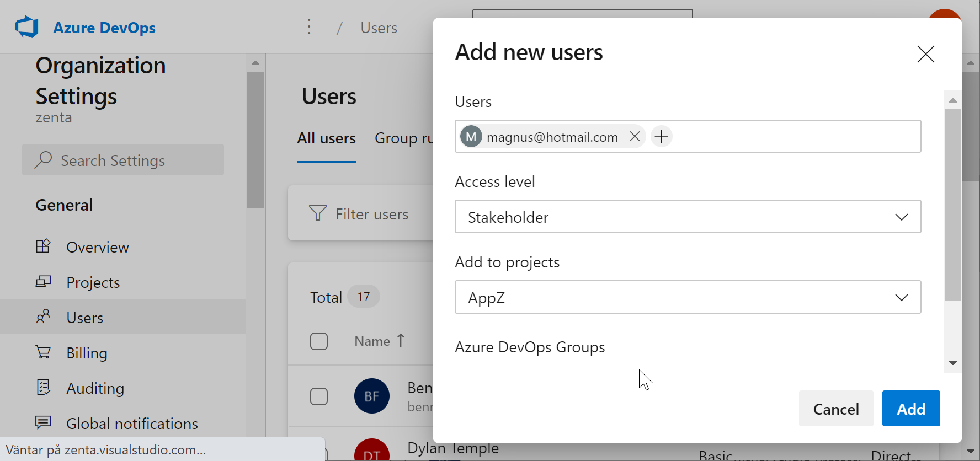
Task: Click the Cancel button in dialog
Action: [836, 409]
